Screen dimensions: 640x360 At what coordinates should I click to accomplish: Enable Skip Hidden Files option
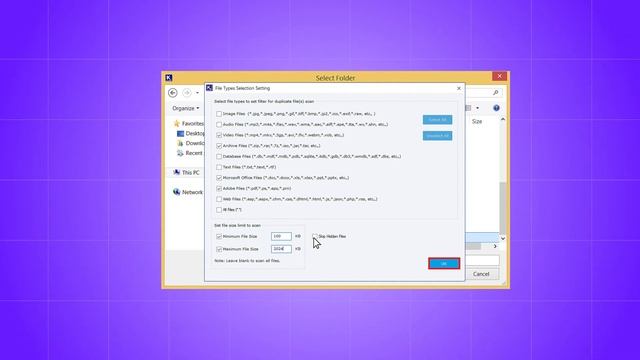click(315, 236)
